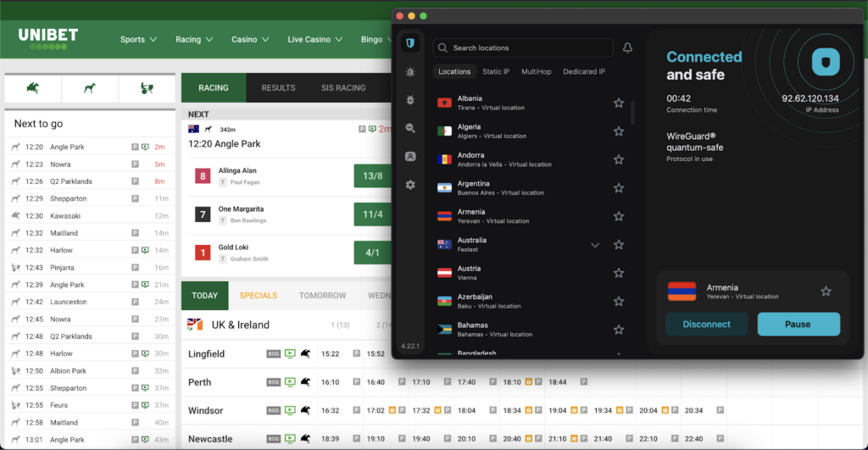Bet on Allinga Alan at 13/8

tap(373, 176)
